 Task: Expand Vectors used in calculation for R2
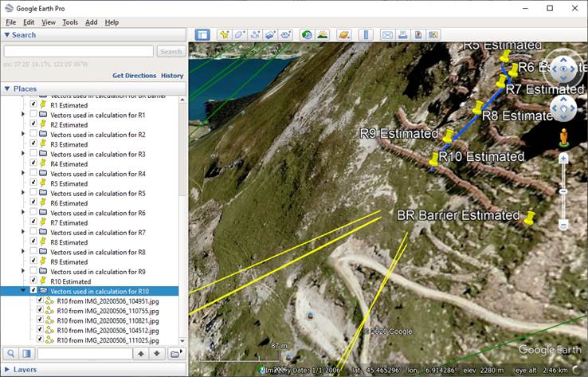23,134
